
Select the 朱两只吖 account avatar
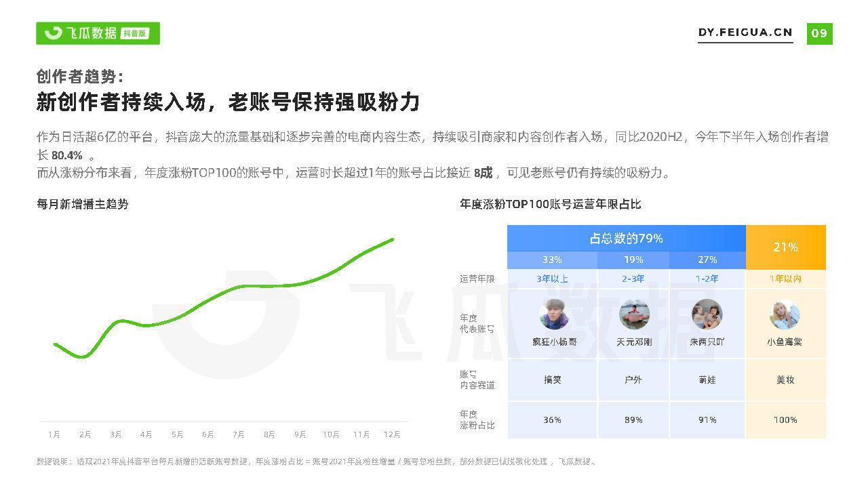tap(707, 314)
